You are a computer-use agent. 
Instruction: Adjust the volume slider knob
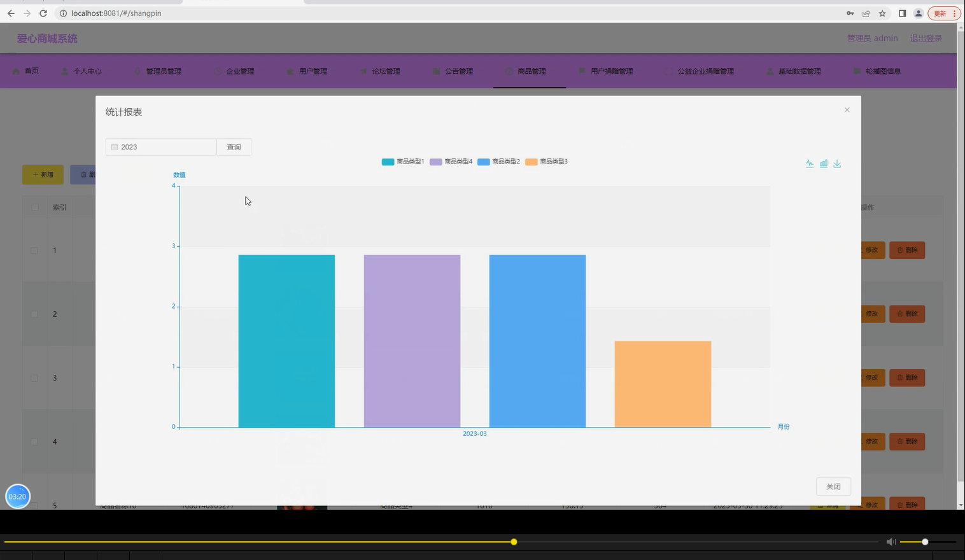[x=925, y=542]
